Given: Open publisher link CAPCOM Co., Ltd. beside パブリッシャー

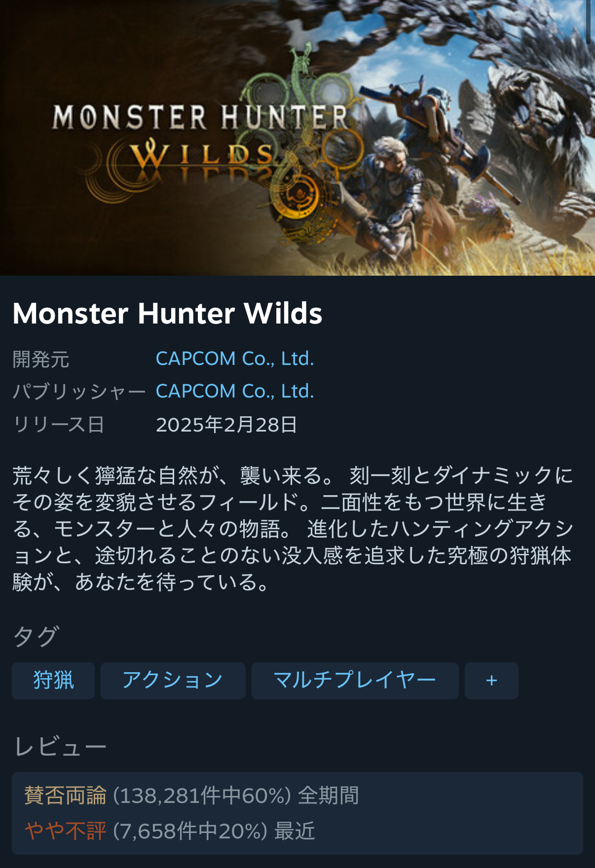Looking at the screenshot, I should click(x=235, y=391).
